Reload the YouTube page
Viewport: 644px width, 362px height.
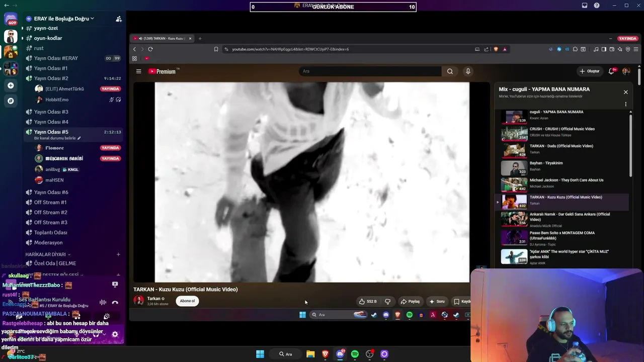(150, 49)
